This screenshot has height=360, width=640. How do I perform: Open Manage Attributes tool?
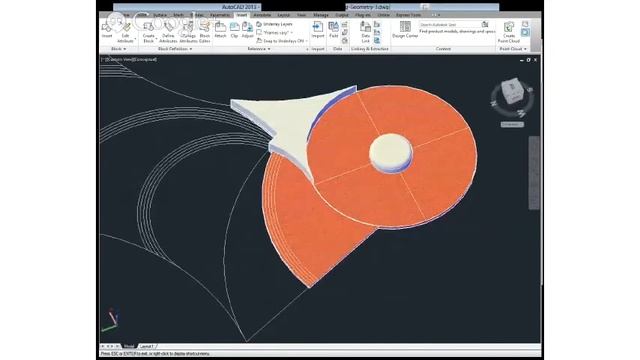tap(188, 32)
